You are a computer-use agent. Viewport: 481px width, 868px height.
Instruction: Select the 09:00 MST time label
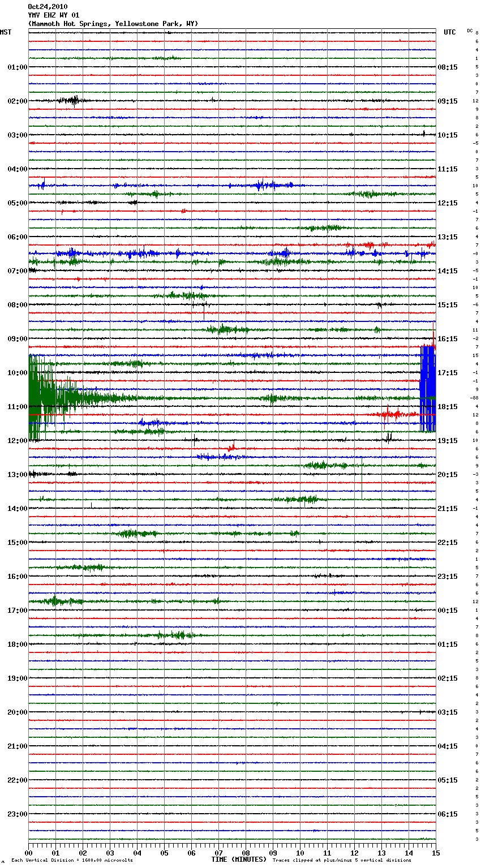18,339
